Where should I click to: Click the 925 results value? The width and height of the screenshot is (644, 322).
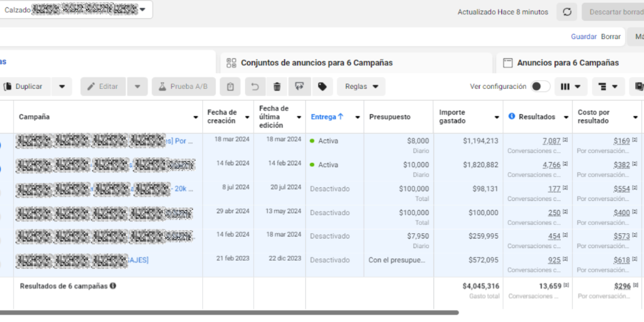pos(554,260)
